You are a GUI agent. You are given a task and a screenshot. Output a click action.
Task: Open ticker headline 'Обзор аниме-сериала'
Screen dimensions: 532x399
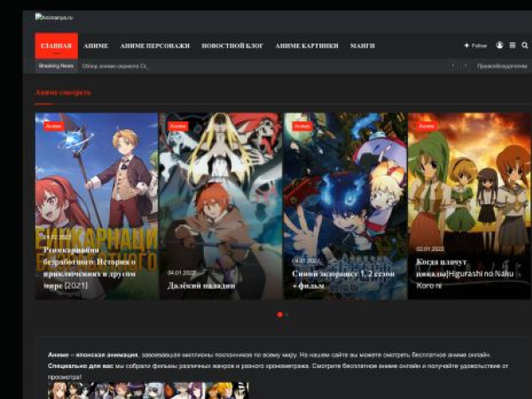point(115,66)
